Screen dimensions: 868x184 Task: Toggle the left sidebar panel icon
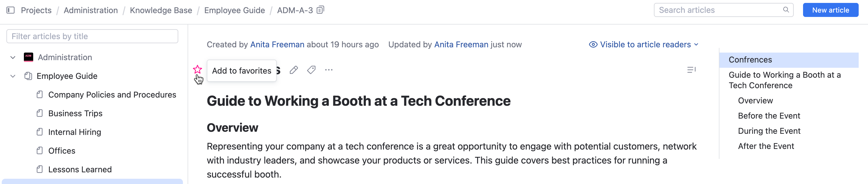pyautogui.click(x=10, y=10)
